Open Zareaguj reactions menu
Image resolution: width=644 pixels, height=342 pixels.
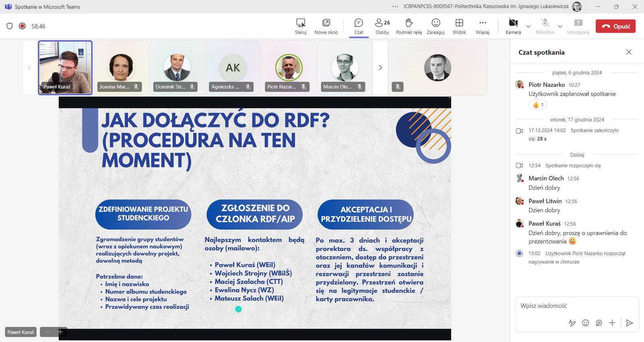tap(436, 26)
